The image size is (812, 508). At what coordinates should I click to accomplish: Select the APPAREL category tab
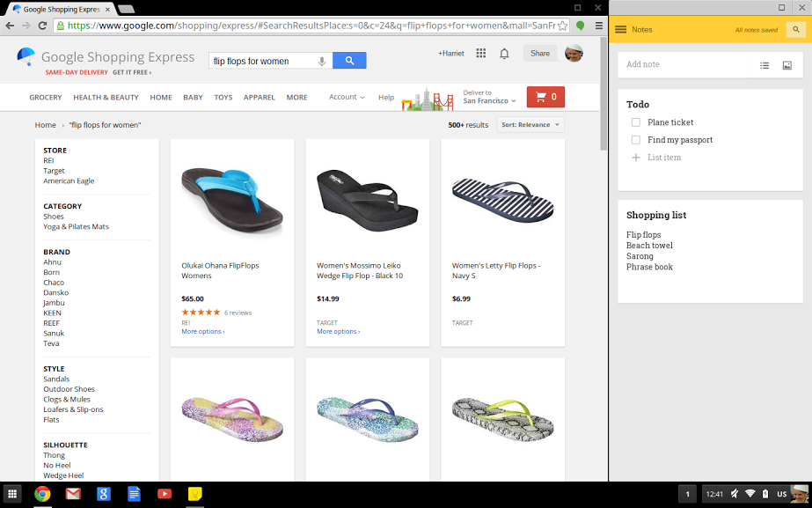pos(260,98)
